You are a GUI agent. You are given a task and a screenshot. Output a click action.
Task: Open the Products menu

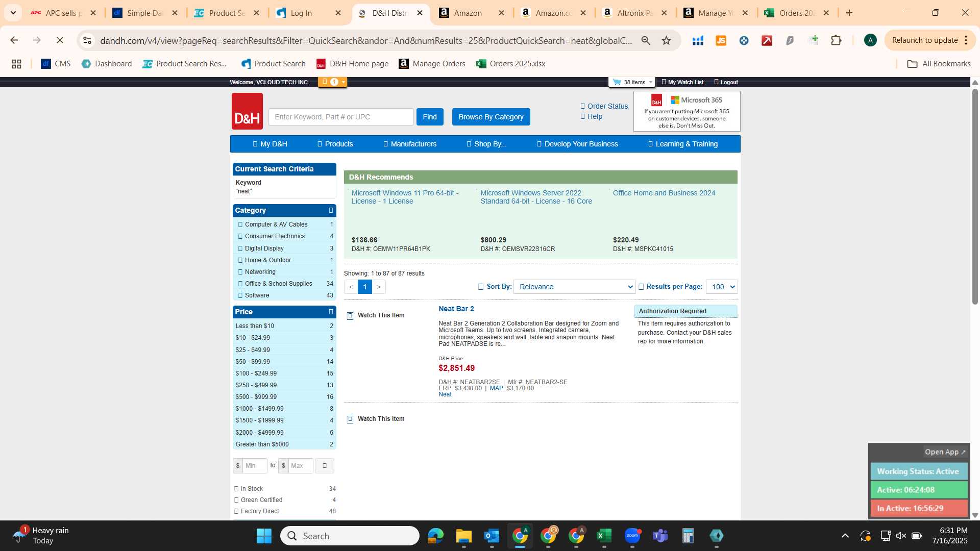[x=335, y=144]
